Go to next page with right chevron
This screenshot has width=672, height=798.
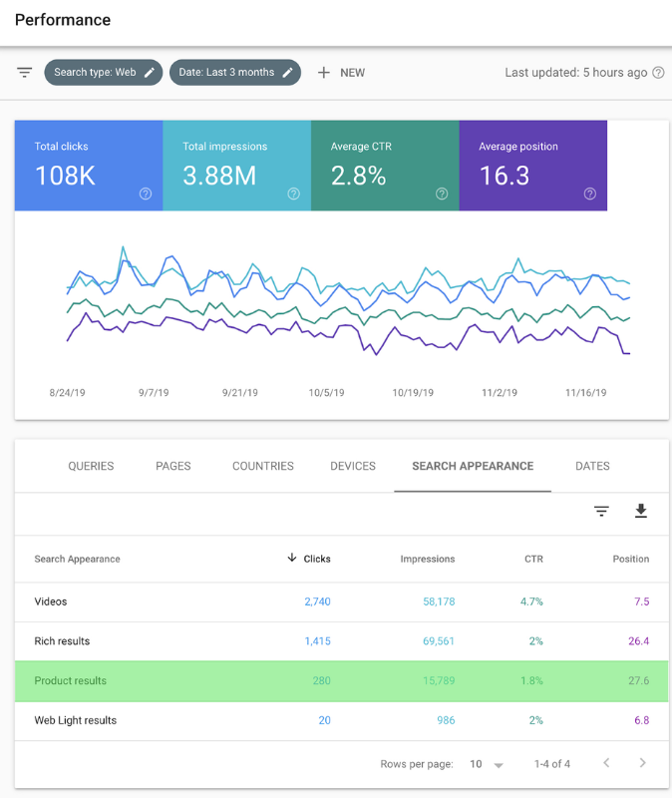[x=642, y=763]
